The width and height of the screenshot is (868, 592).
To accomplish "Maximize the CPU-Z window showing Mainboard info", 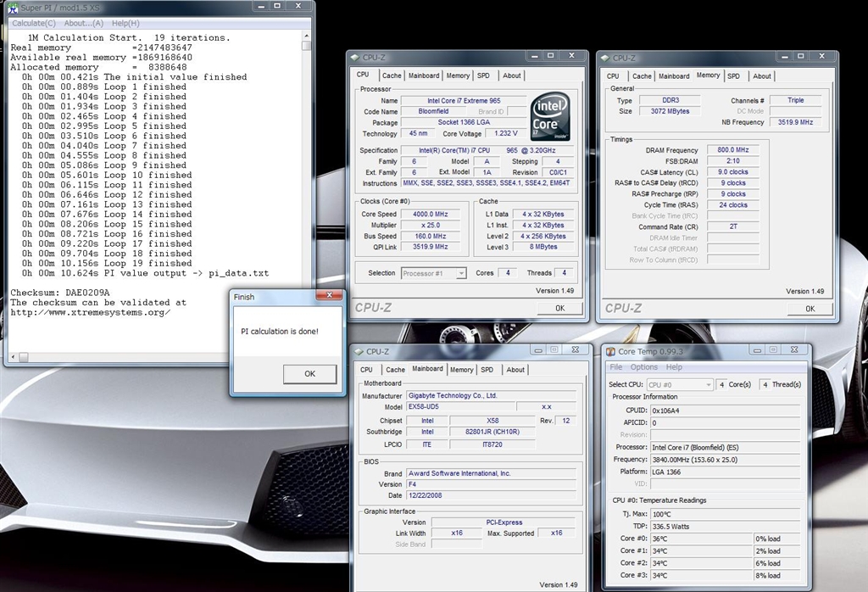I will [553, 349].
